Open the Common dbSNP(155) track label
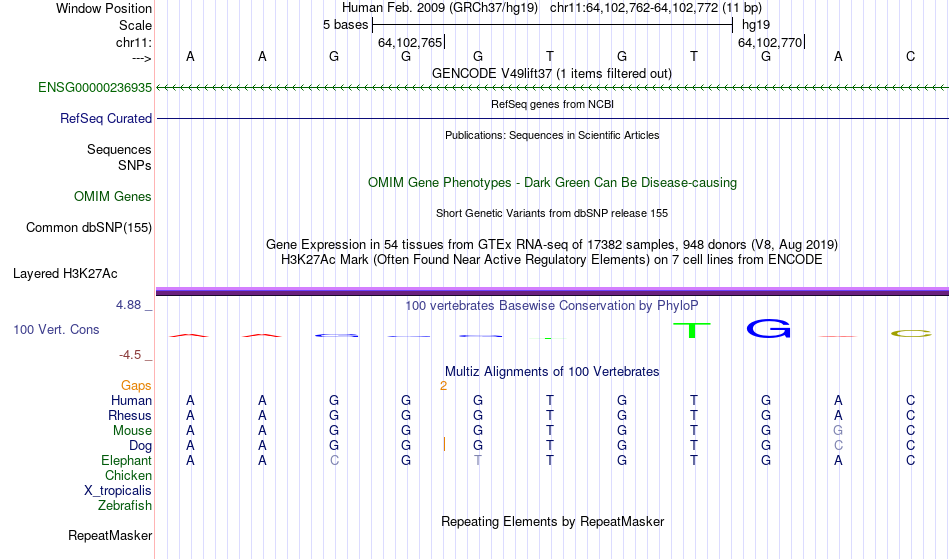The height and width of the screenshot is (559, 950). tap(89, 228)
